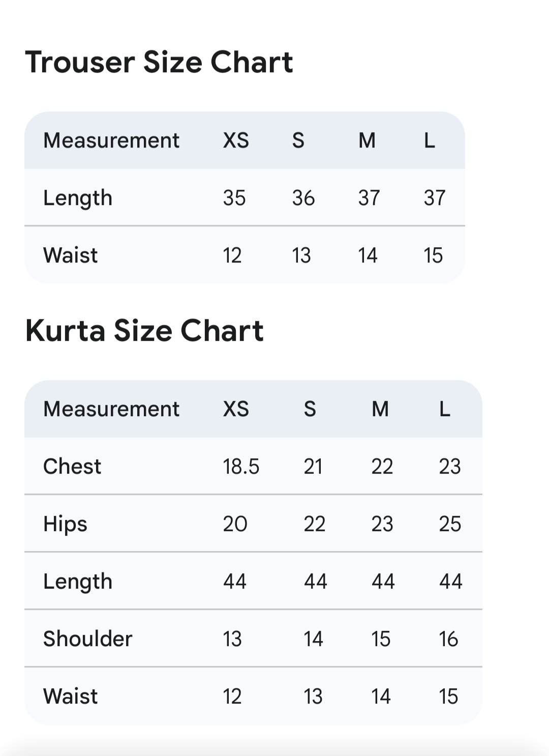Click the trouser length value 35
Viewport: 549px width, 756px height.
coord(234,198)
